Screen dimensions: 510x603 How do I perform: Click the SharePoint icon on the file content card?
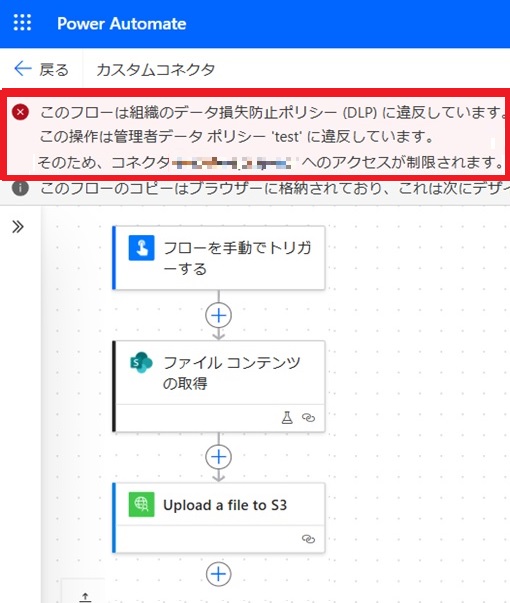click(x=141, y=362)
